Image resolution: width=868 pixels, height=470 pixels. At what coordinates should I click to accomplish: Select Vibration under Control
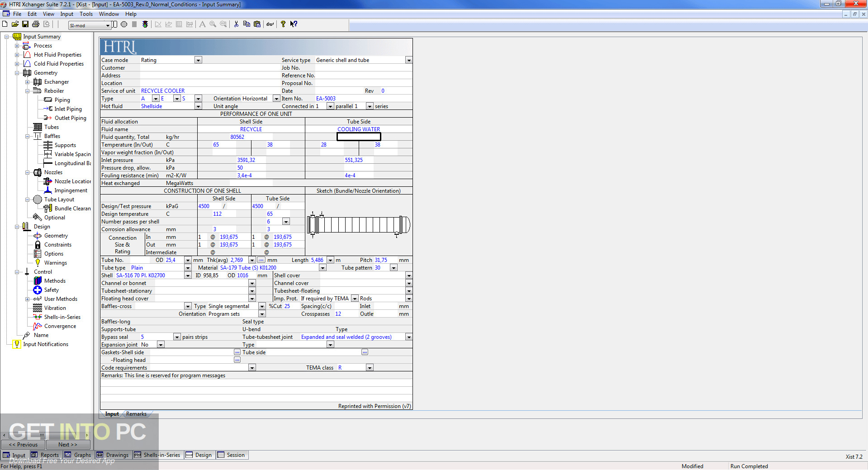55,308
